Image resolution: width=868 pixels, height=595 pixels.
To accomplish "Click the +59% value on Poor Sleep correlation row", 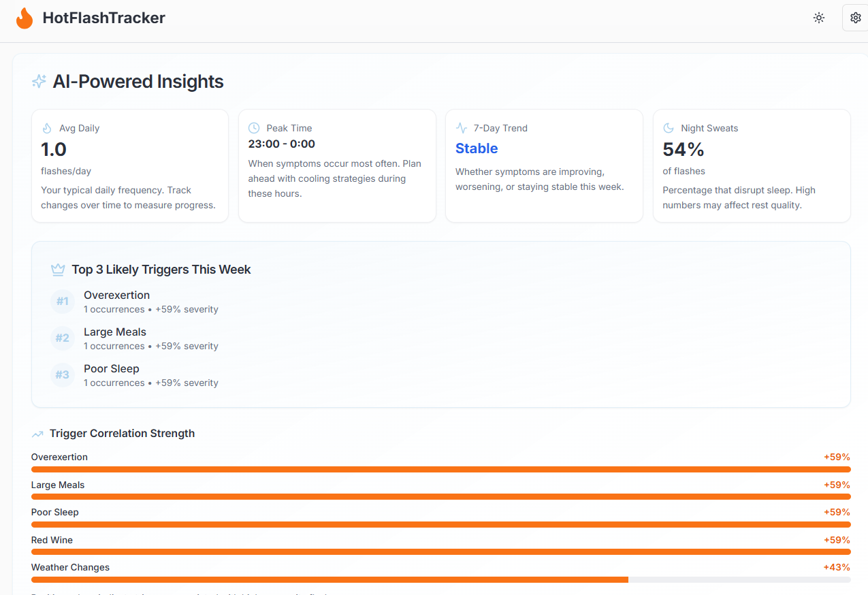I will point(837,512).
